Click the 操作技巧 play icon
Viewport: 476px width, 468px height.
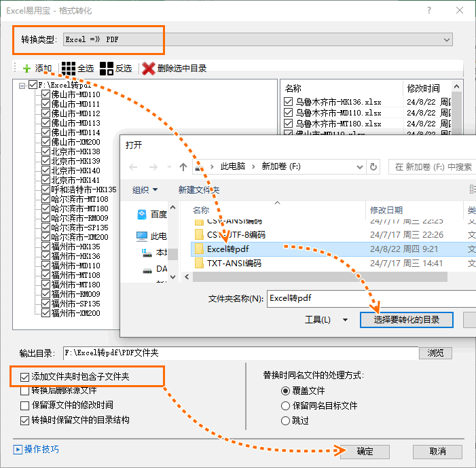pyautogui.click(x=18, y=449)
